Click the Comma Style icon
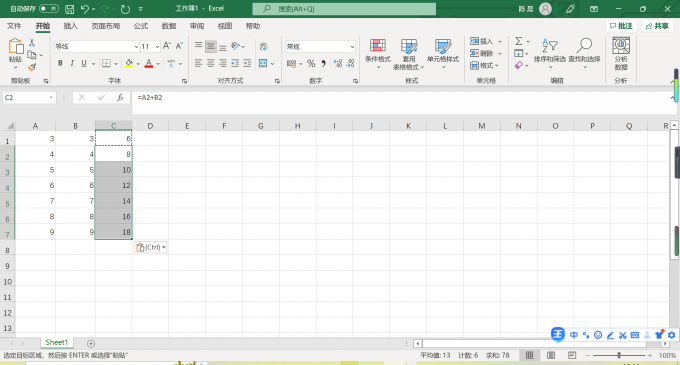The height and width of the screenshot is (365, 680). tap(324, 64)
